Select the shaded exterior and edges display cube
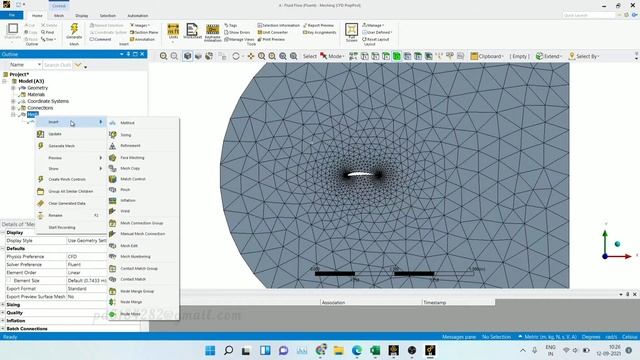 (x=187, y=56)
